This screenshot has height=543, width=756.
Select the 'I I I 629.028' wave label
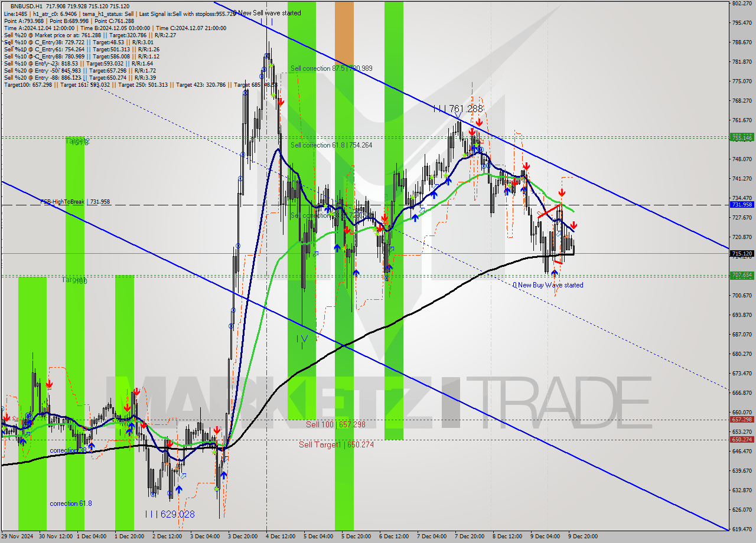tap(170, 514)
